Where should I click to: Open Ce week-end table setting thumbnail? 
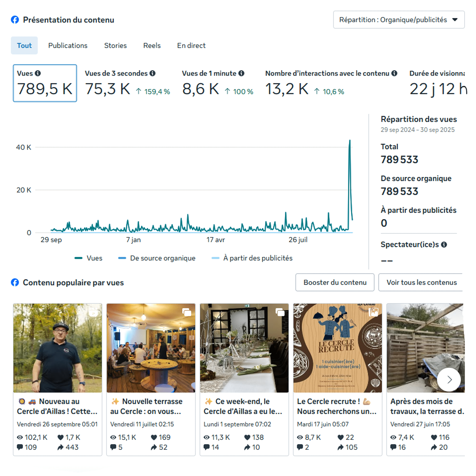[245, 348]
